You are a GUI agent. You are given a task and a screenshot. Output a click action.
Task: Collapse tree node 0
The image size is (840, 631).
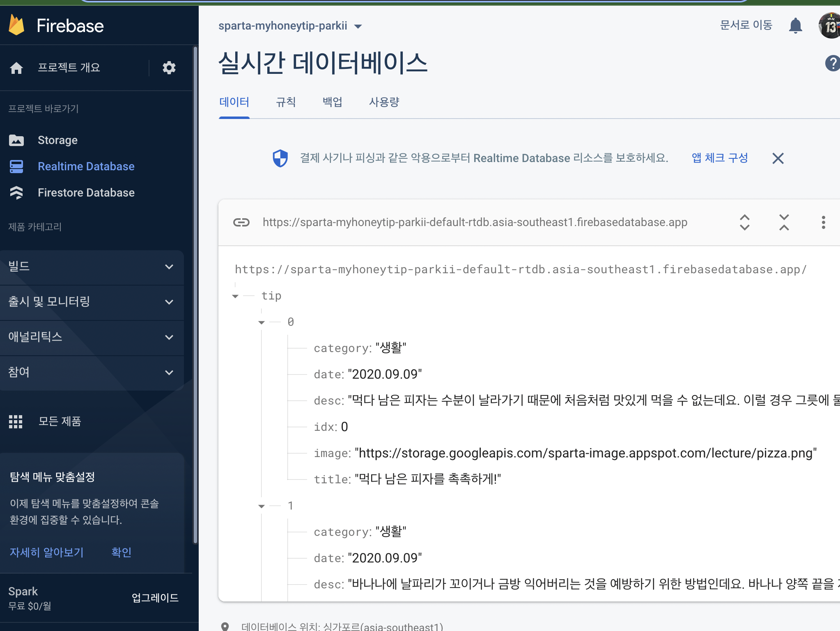tap(262, 322)
